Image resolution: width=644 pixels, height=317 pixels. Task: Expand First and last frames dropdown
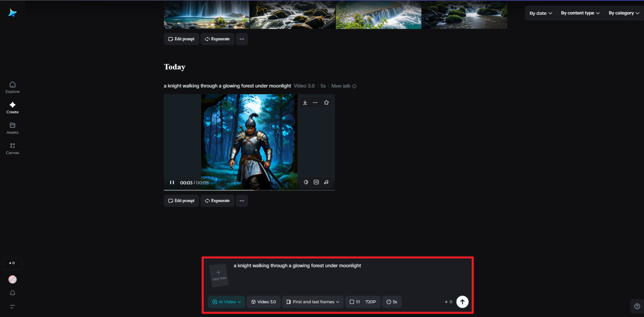pyautogui.click(x=313, y=302)
